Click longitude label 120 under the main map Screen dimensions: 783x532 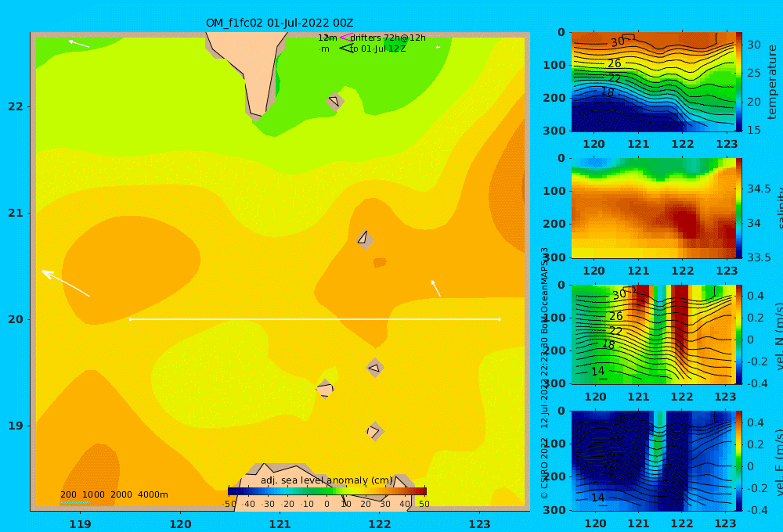pos(180,524)
